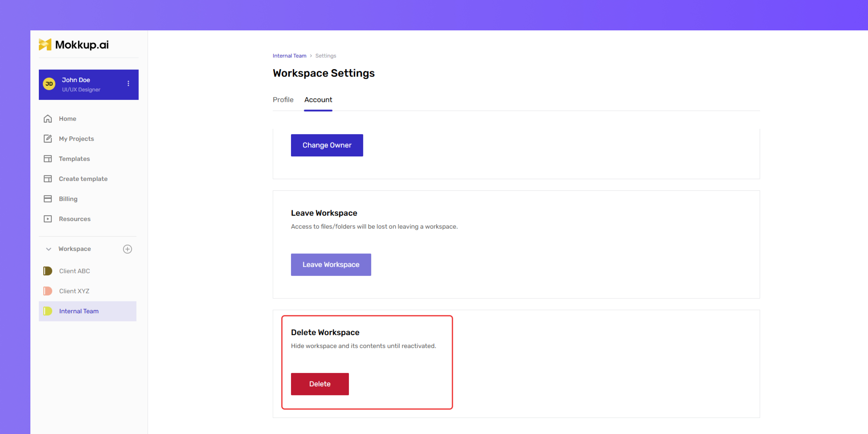Click the Templates layout icon
This screenshot has width=868, height=434.
pos(48,159)
